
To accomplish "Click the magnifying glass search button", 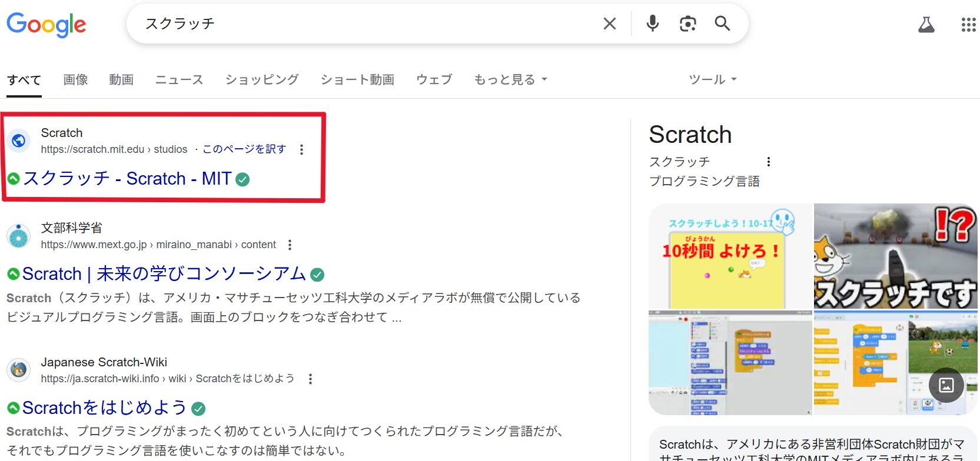I will click(722, 24).
